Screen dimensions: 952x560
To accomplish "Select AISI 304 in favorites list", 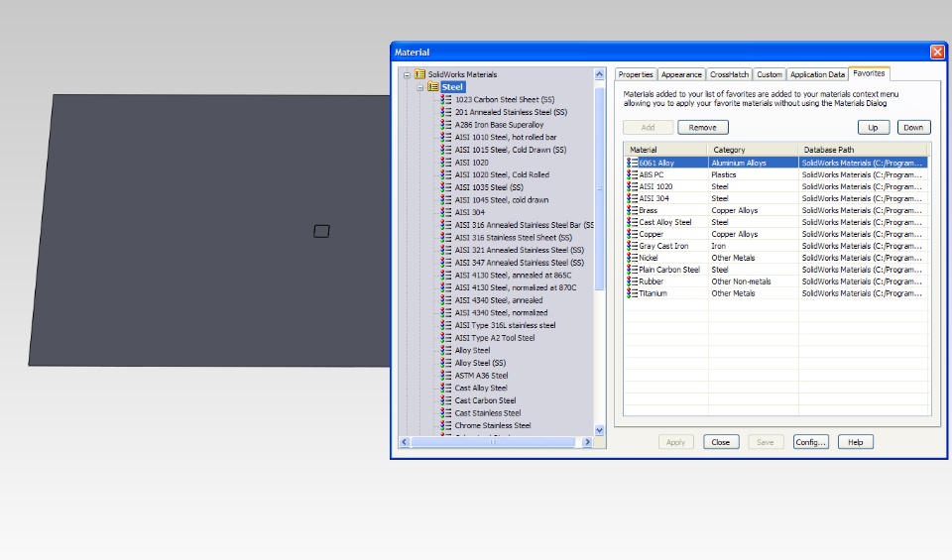I will (775, 198).
